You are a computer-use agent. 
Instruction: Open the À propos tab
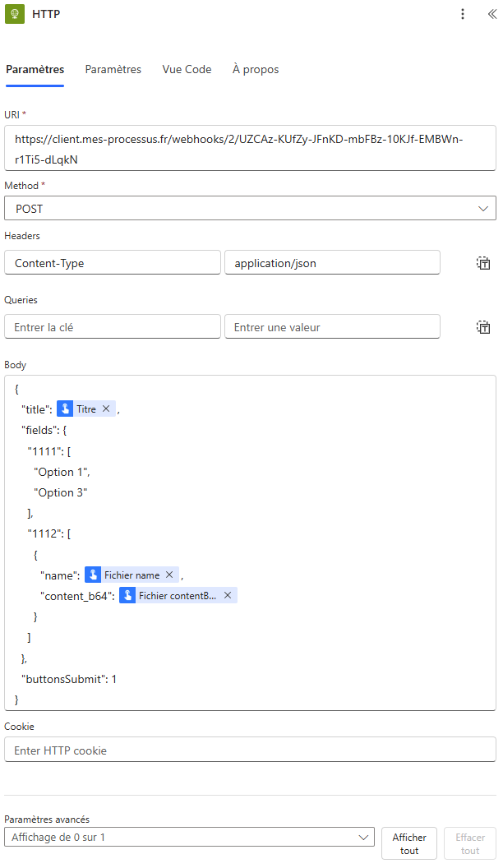(x=256, y=70)
